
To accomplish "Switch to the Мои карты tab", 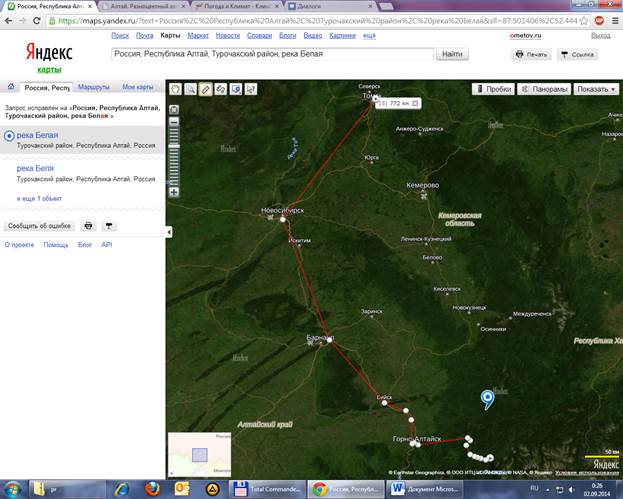I will pyautogui.click(x=138, y=87).
